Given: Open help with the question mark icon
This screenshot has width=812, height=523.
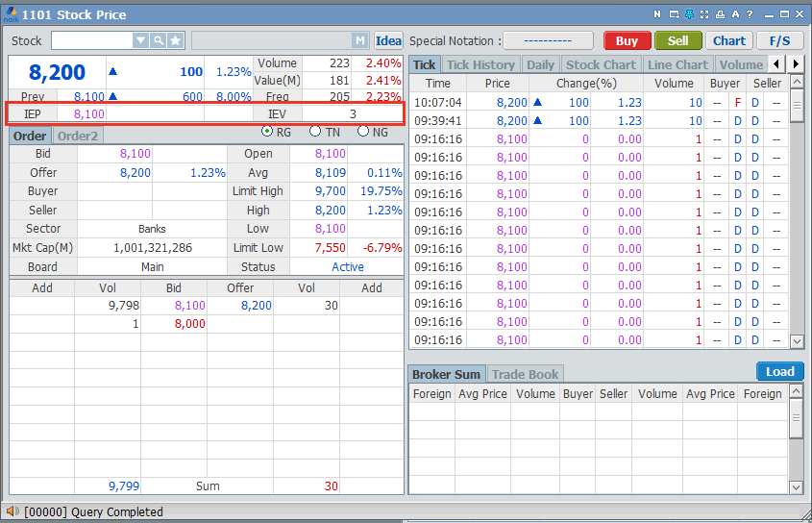Looking at the screenshot, I should coord(750,14).
